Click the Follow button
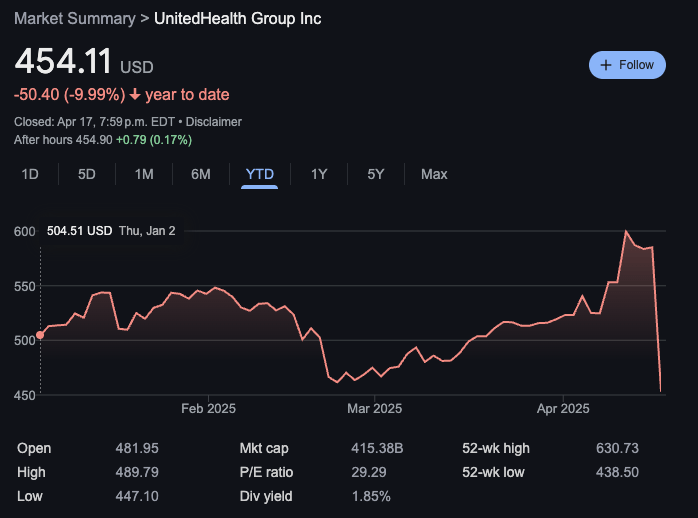 (627, 65)
